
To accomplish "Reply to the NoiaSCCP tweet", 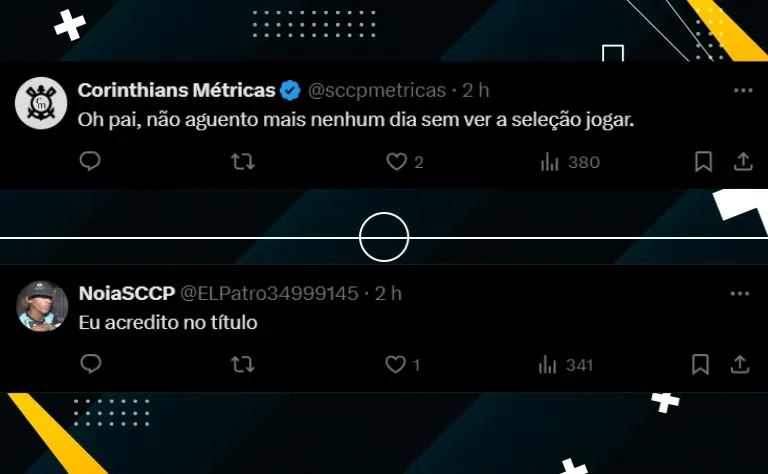I will [91, 364].
